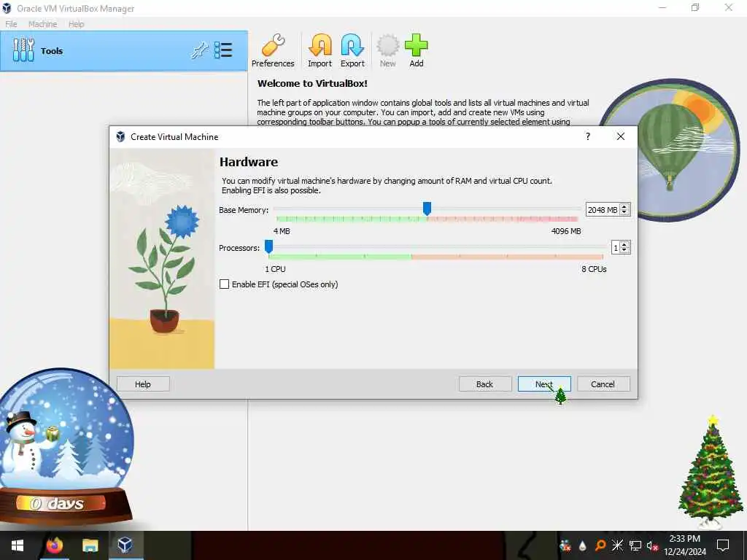This screenshot has height=560, width=747.
Task: Click the Christmas tree desktop widget
Action: pyautogui.click(x=711, y=472)
